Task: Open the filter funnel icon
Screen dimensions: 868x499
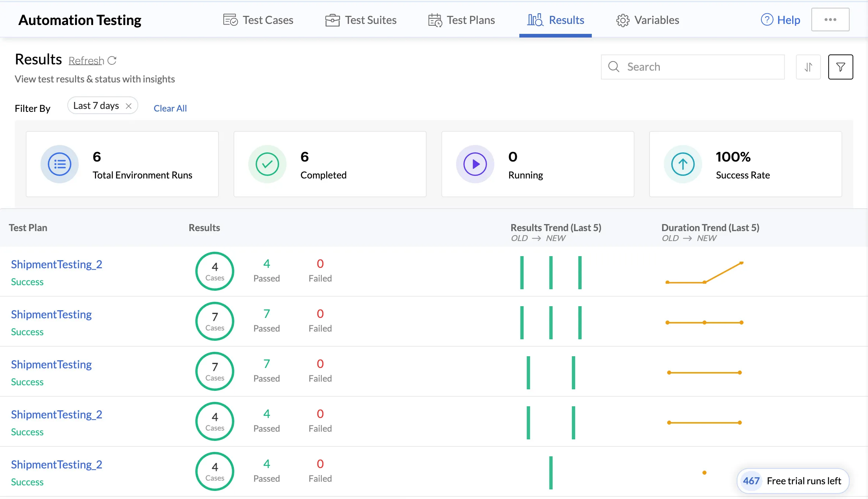Action: click(840, 67)
